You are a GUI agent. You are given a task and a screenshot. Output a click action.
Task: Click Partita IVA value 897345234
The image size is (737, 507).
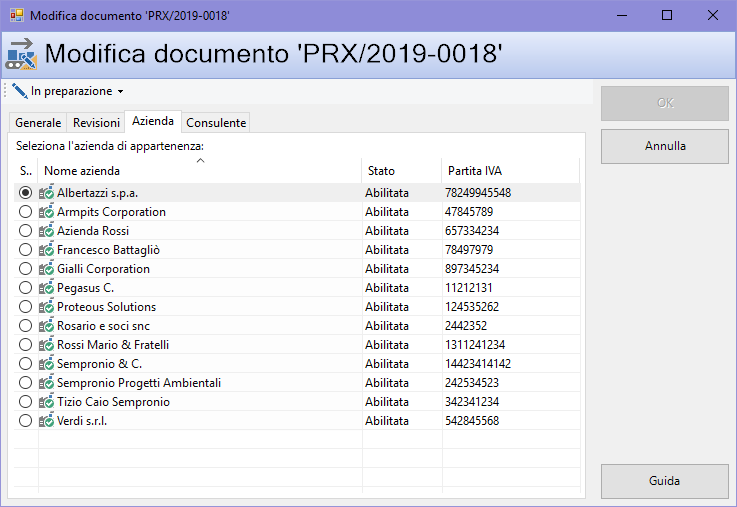(x=472, y=269)
